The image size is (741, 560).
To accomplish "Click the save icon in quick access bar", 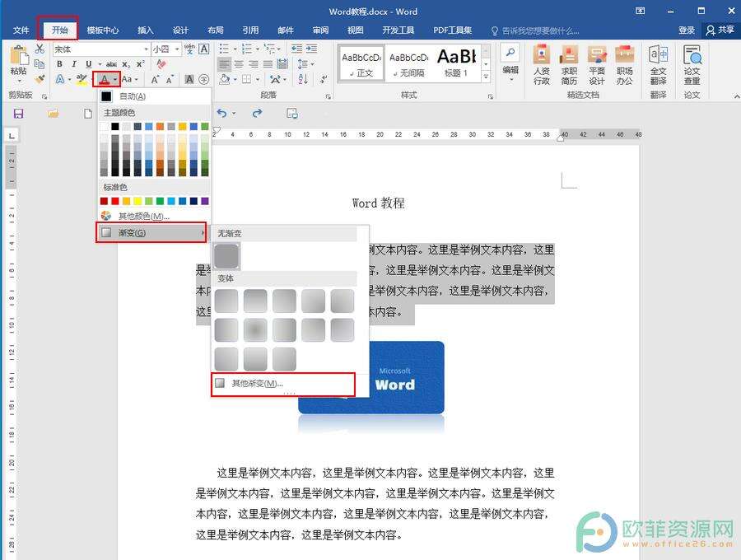I will click(18, 114).
